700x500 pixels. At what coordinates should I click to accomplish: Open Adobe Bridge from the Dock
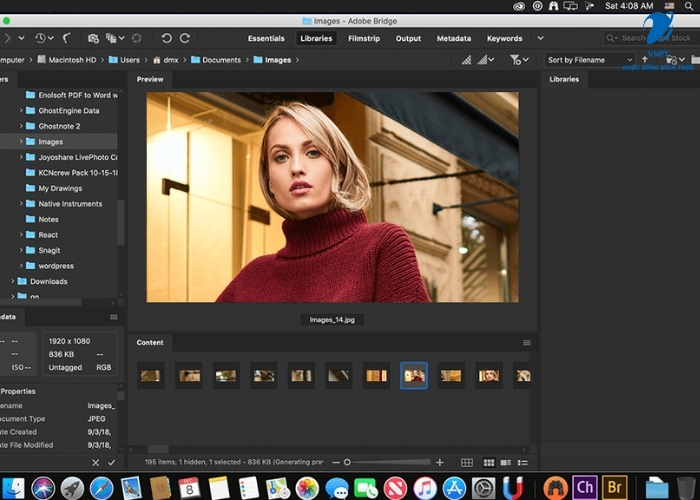(614, 487)
